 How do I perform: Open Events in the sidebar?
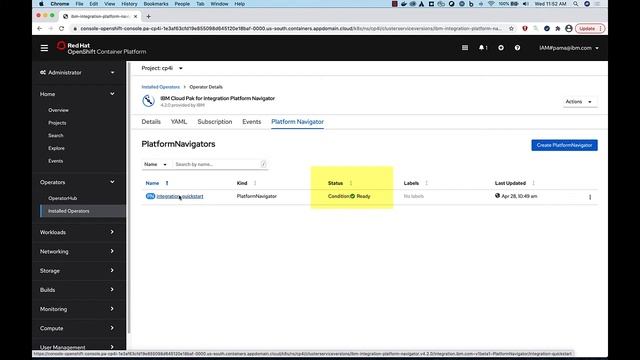56,161
